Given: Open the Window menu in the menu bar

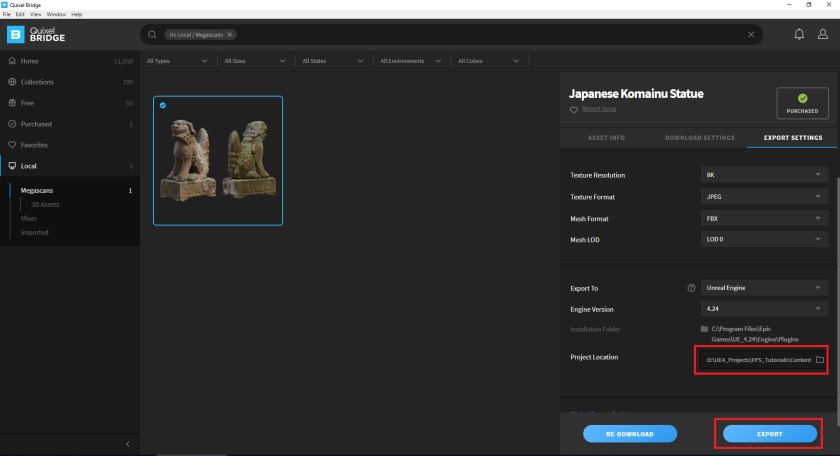Looking at the screenshot, I should (x=56, y=15).
